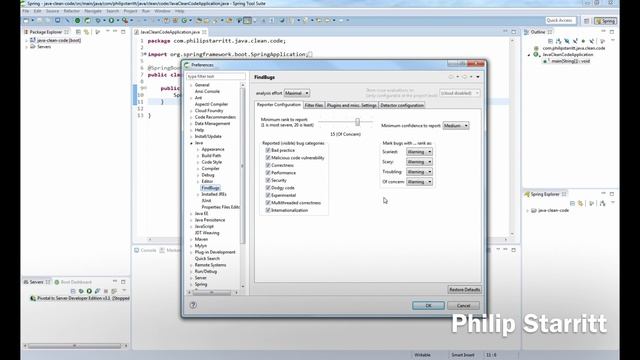
Task: Click Link with Editor icon in Spring Explorer
Action: tap(580, 203)
